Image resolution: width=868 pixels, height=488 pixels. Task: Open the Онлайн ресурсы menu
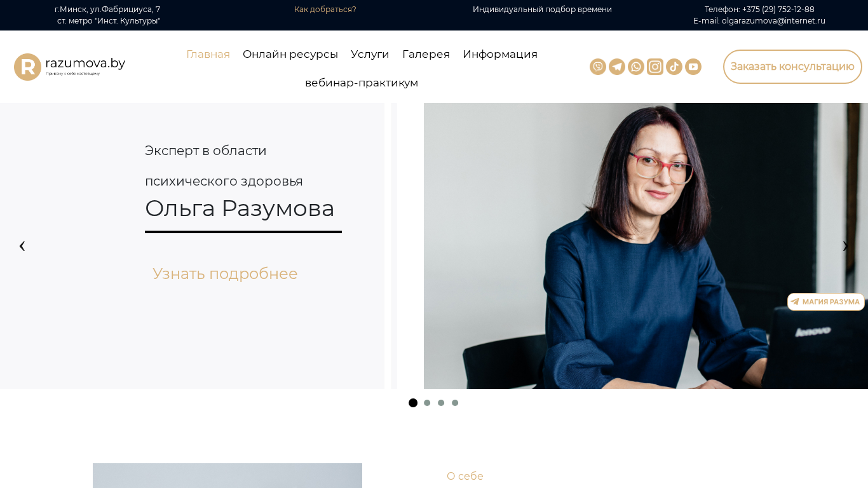click(290, 54)
